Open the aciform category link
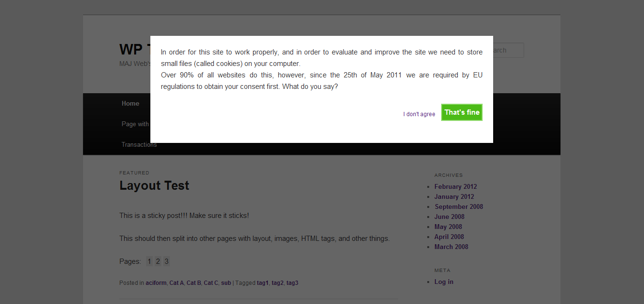Viewport: 644px width, 304px height. [x=156, y=283]
